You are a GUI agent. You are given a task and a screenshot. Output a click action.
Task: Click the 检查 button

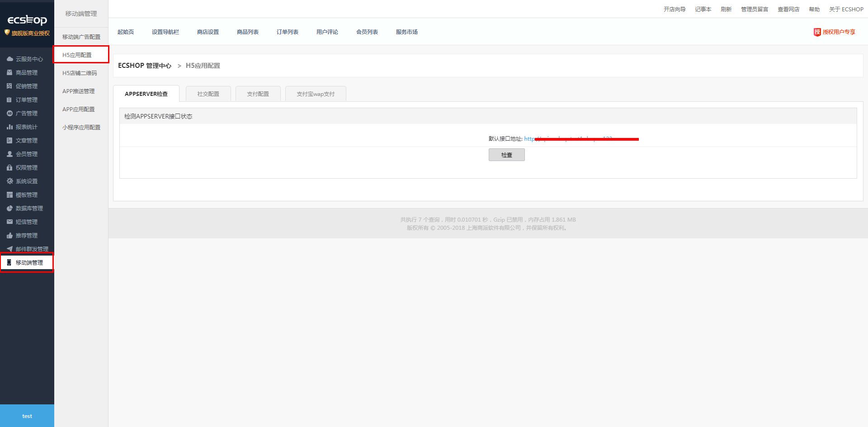pos(506,154)
